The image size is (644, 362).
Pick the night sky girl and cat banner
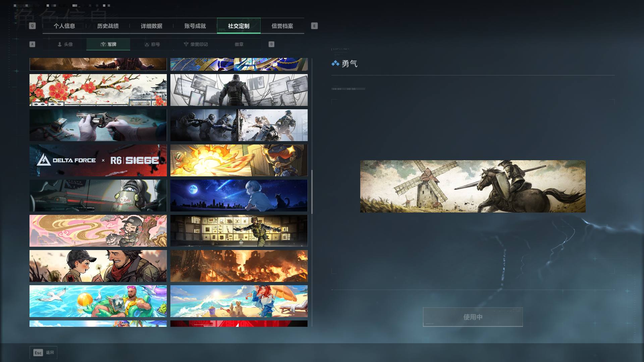pos(239,195)
